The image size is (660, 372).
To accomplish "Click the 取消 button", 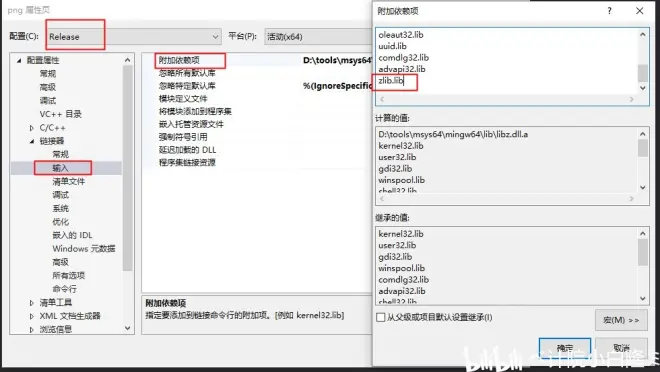I will click(621, 348).
